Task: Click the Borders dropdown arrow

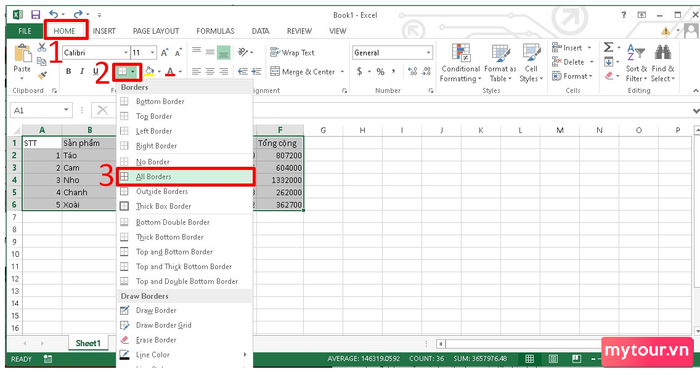Action: coord(133,71)
